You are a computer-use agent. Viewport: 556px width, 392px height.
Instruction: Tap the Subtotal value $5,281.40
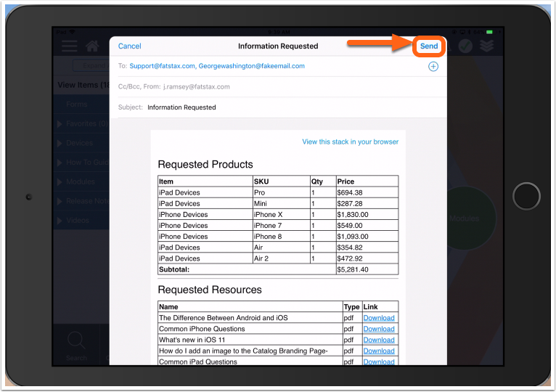tap(367, 269)
